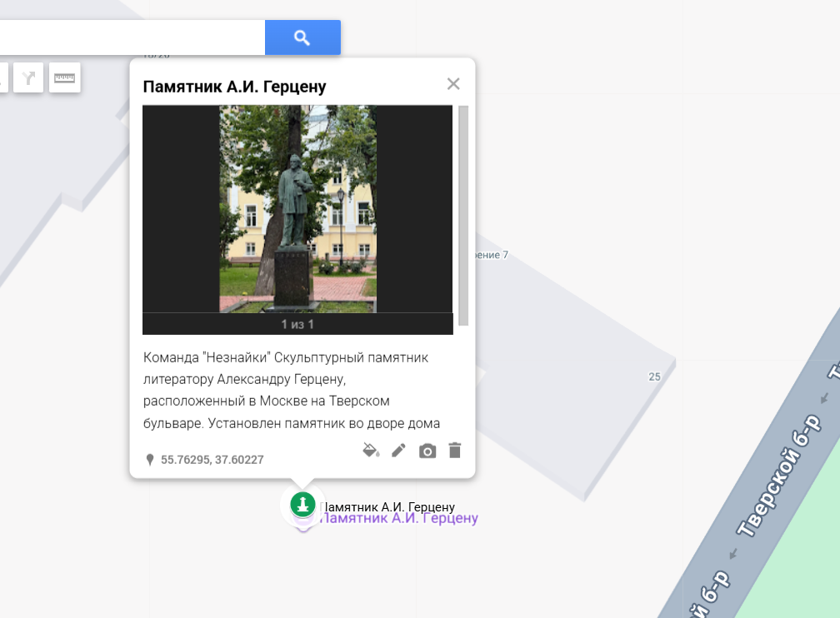
Task: Click the info window title Памятник А.И. Герцену
Action: tap(234, 87)
